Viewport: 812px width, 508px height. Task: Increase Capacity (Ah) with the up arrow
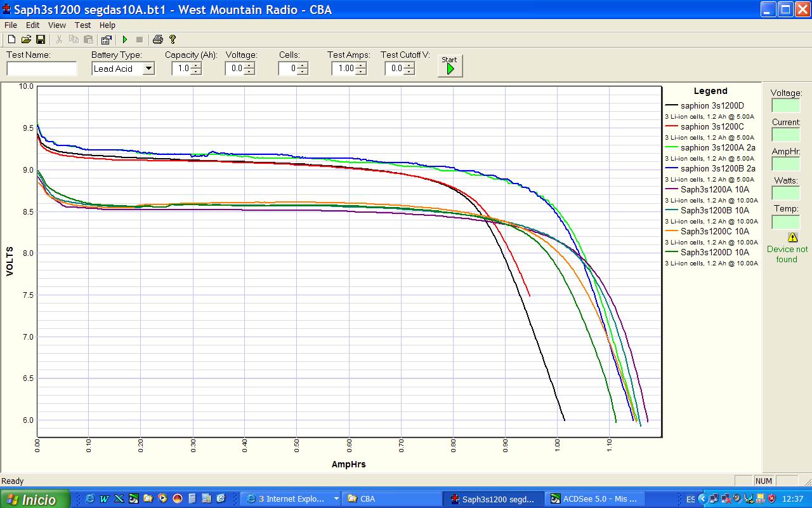coord(196,65)
